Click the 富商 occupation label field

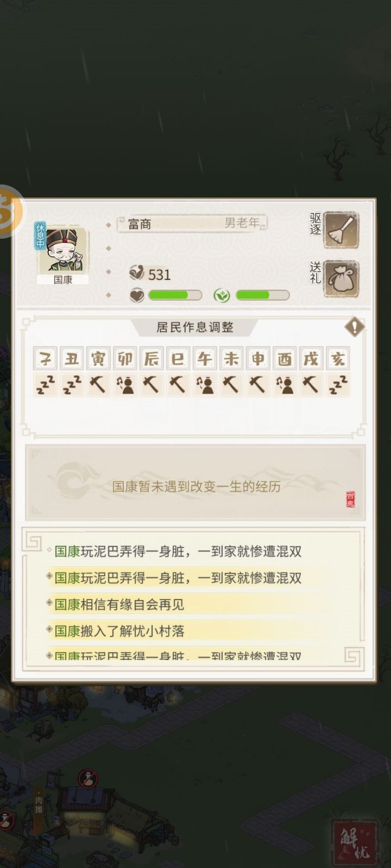click(192, 223)
